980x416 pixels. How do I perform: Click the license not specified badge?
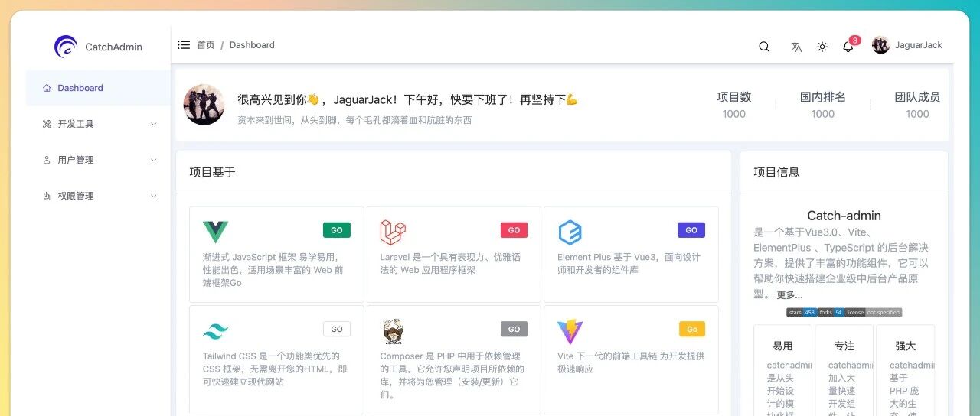tap(873, 312)
